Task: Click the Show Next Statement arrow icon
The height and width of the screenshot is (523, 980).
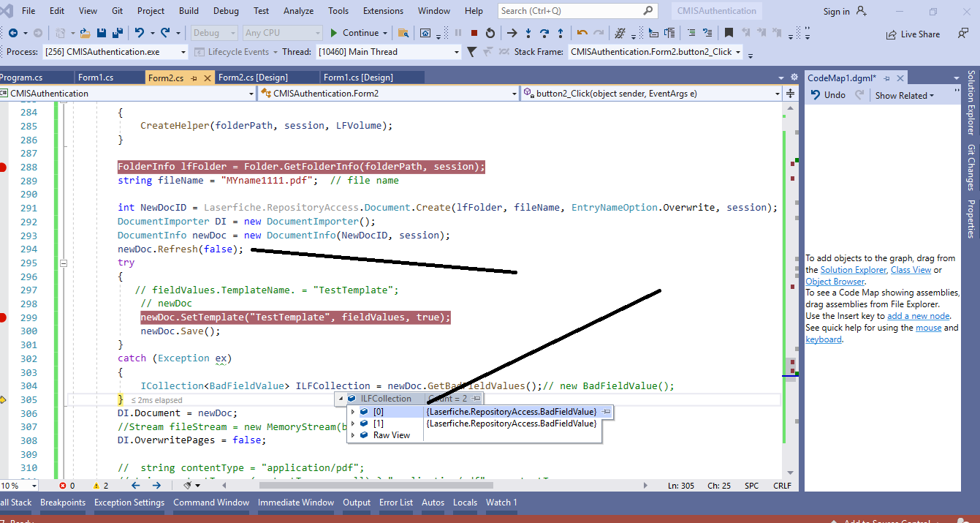Action: pos(512,33)
